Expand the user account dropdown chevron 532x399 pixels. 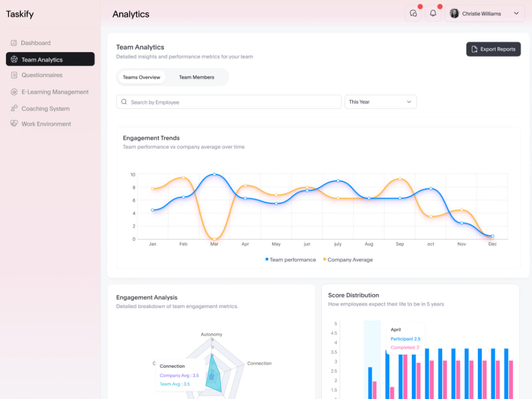click(516, 14)
